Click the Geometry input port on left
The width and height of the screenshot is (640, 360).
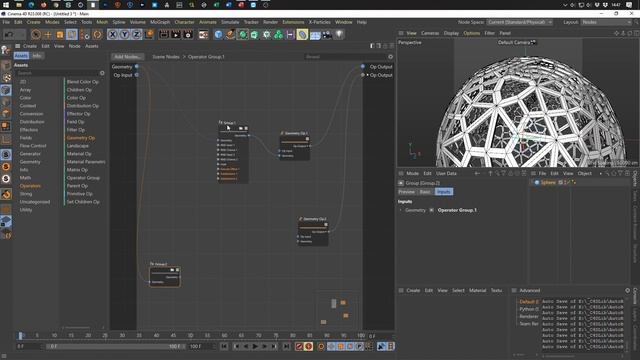pos(137,67)
